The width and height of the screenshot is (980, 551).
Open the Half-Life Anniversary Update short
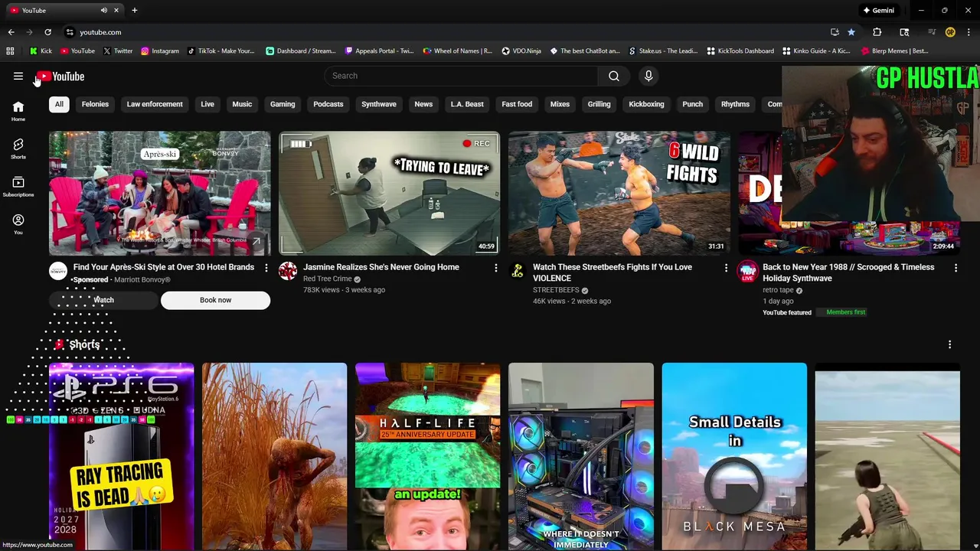(x=427, y=456)
